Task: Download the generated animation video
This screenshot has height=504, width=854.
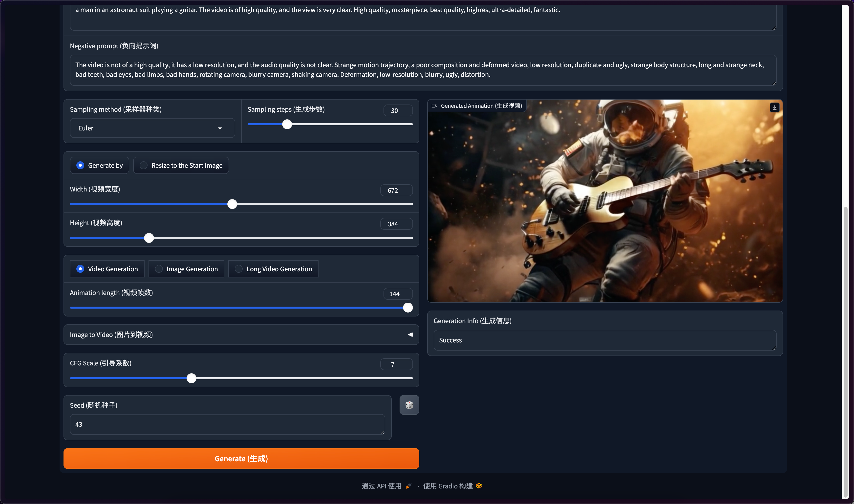Action: point(774,107)
